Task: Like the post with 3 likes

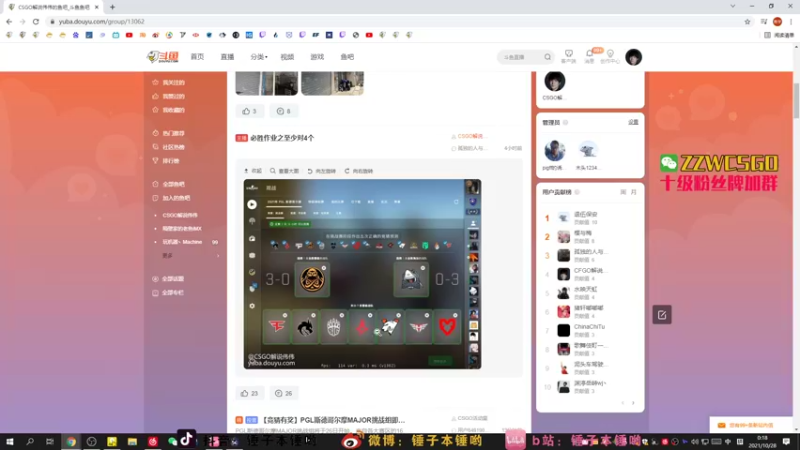Action: pyautogui.click(x=249, y=111)
